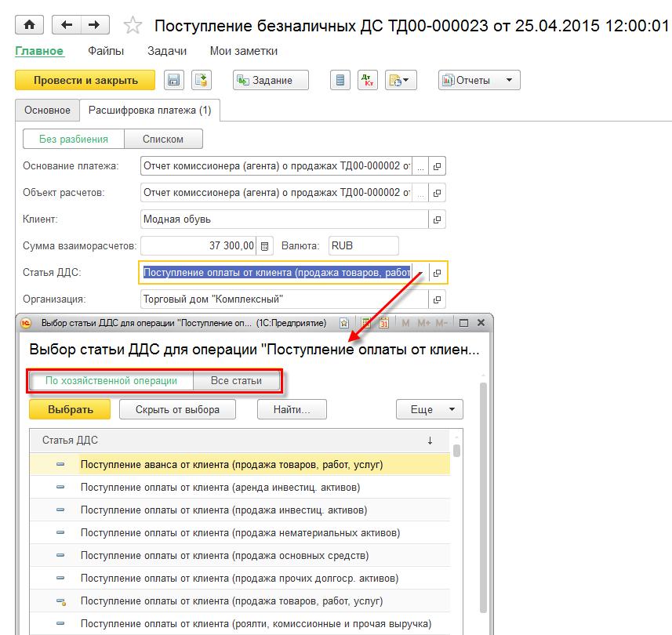Show Дт/Кт accounting entries icon
This screenshot has height=635, width=672.
[368, 80]
